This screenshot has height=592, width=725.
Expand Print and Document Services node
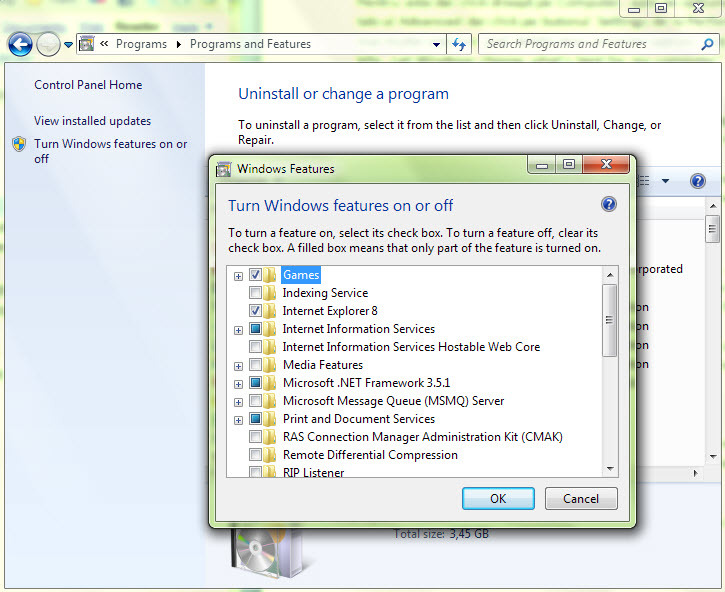click(x=238, y=420)
